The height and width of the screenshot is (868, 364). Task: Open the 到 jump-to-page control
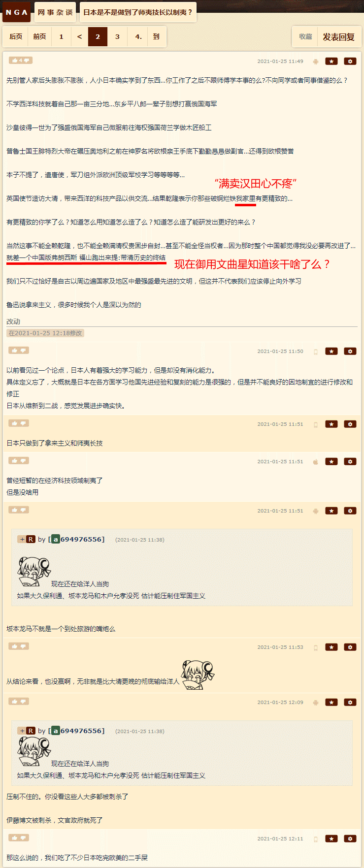point(156,36)
